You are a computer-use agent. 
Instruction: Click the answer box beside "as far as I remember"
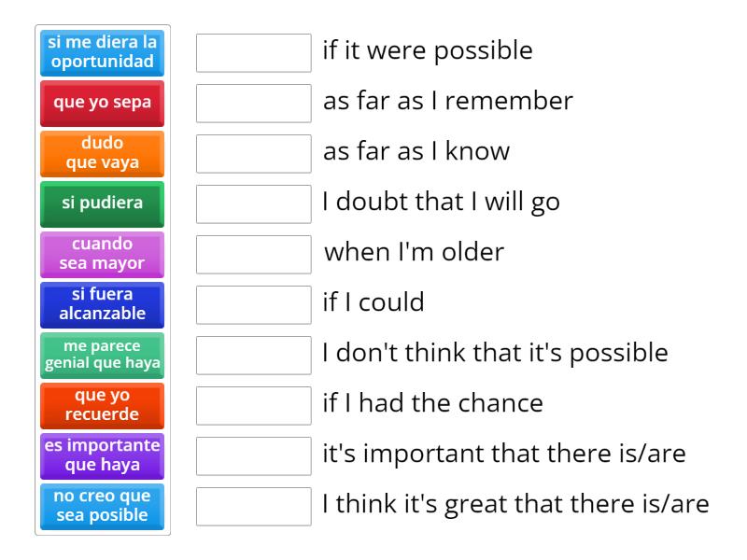pyautogui.click(x=253, y=104)
